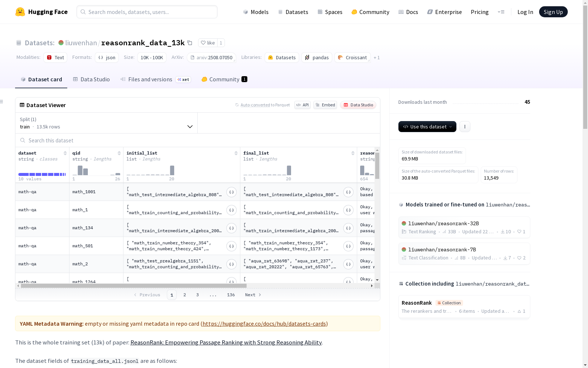This screenshot has width=588, height=368.
Task: Expand the math_2 initial_list cell viewer icon
Action: 232,264
